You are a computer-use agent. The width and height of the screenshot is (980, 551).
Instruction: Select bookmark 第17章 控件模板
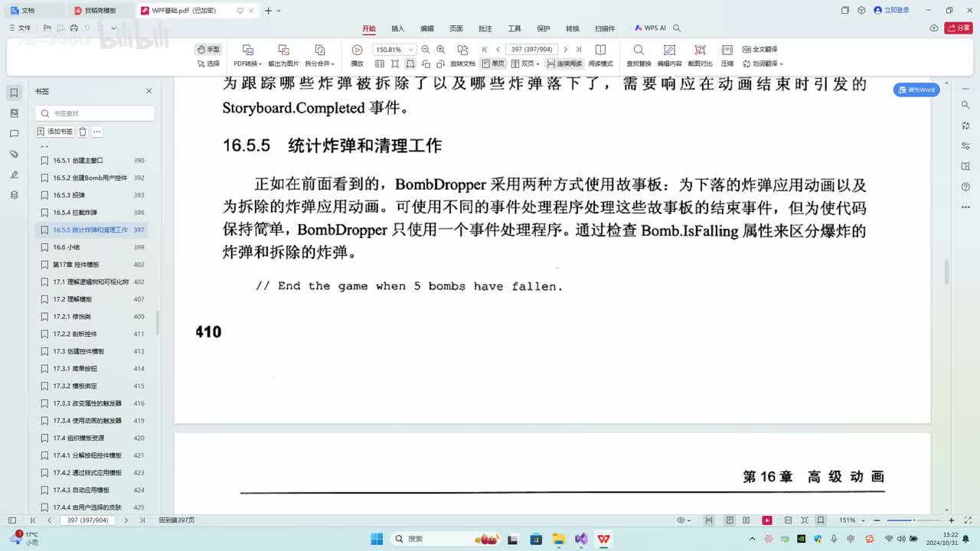coord(91,265)
